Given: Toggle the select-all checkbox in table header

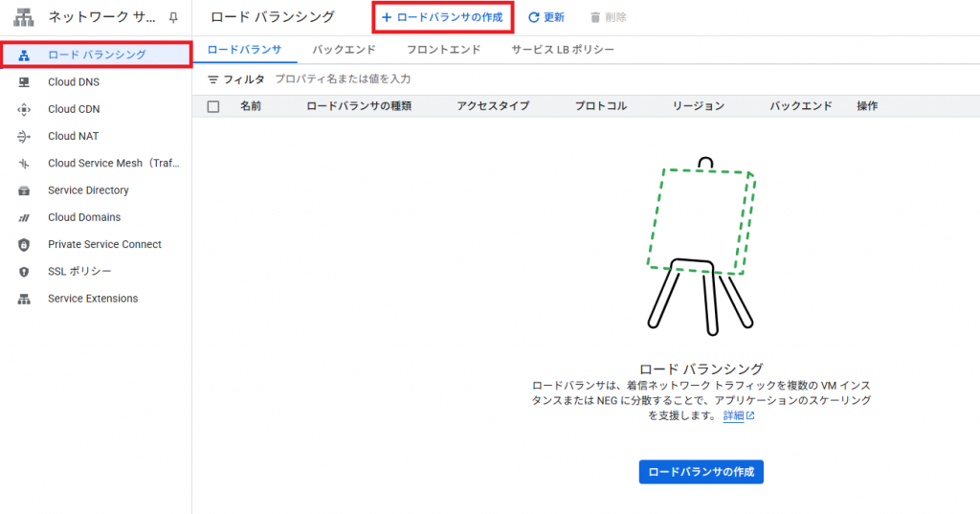Looking at the screenshot, I should (213, 106).
